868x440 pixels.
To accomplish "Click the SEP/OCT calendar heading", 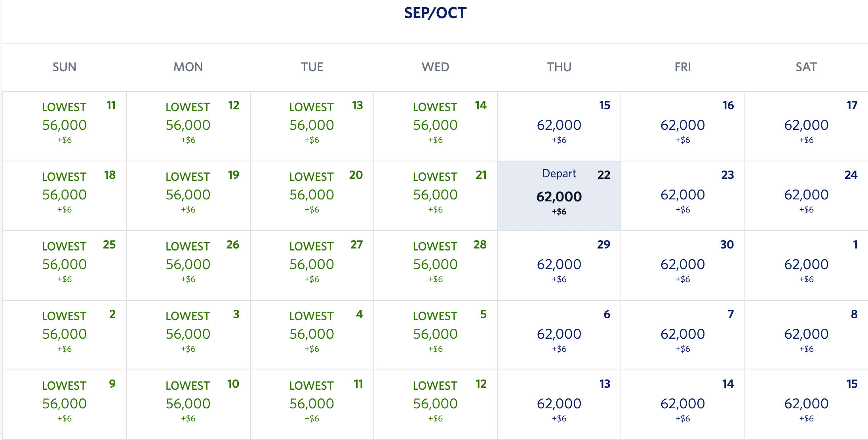I will coord(435,13).
